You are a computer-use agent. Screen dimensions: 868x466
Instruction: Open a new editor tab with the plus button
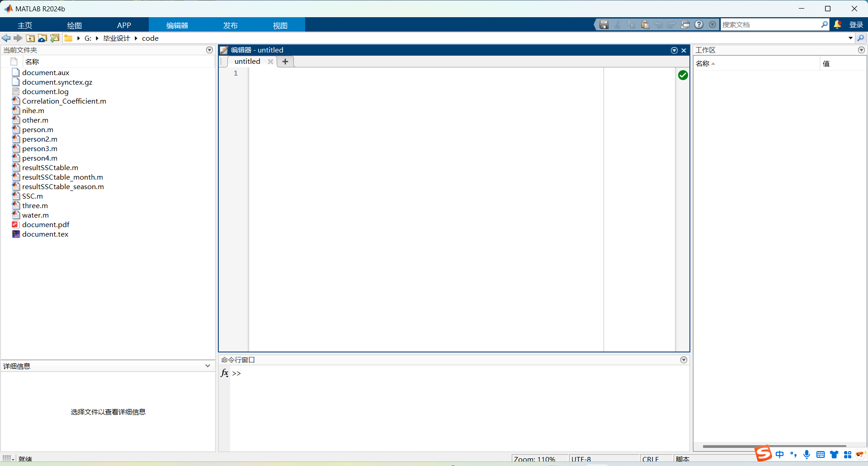tap(285, 61)
